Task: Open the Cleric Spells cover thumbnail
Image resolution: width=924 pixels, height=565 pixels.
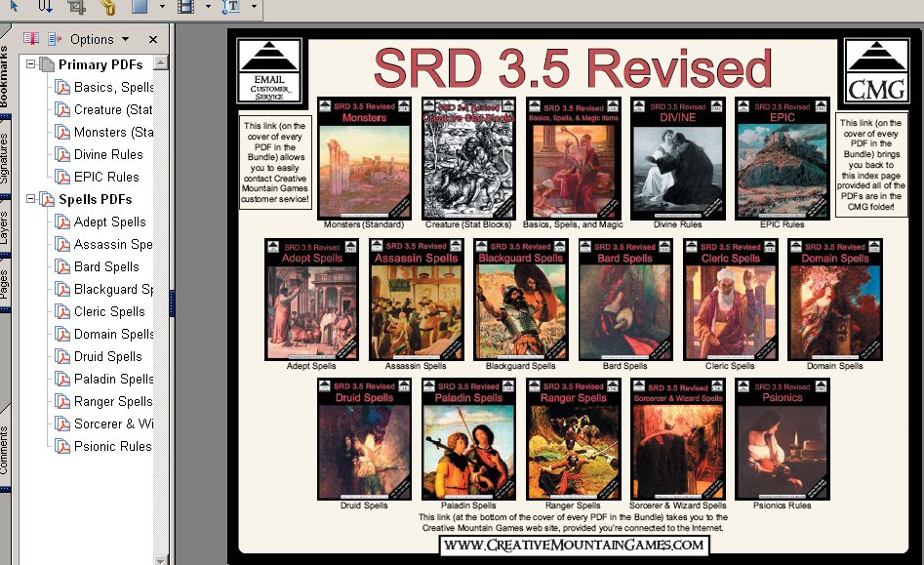Action: coord(730,300)
